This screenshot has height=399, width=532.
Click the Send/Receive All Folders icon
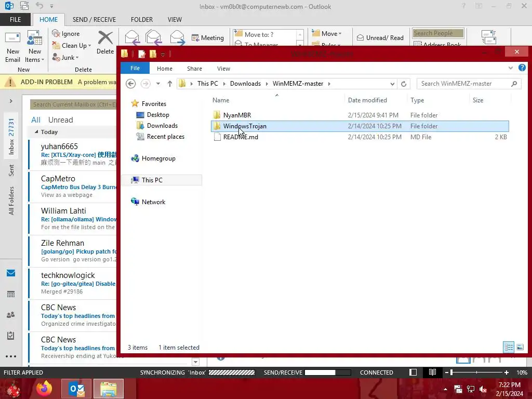[x=489, y=37]
